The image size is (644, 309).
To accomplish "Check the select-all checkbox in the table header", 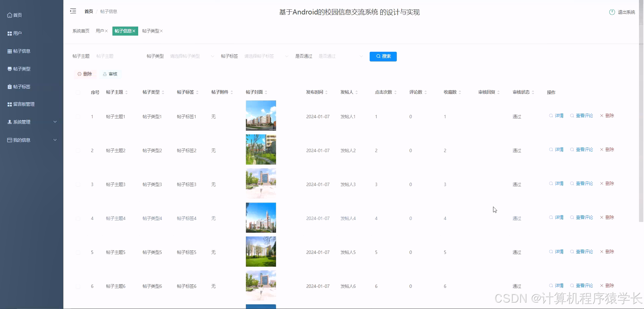I will [78, 93].
